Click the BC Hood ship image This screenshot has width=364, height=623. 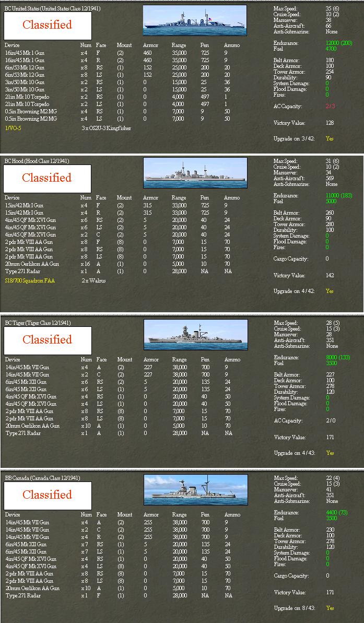pyautogui.click(x=195, y=173)
